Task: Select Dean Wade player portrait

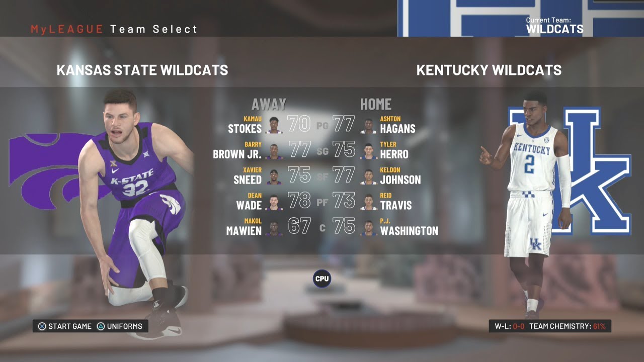Action: (x=274, y=202)
